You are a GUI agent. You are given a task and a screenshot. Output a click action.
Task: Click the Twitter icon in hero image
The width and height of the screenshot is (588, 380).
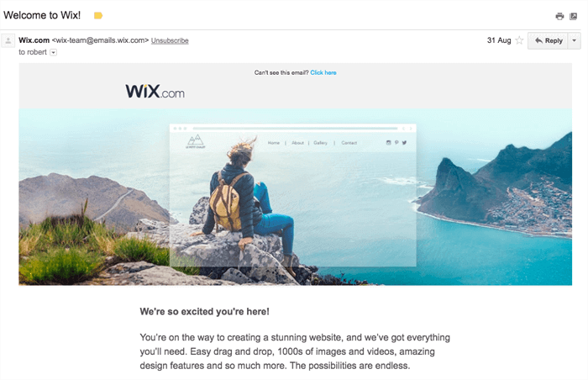404,143
